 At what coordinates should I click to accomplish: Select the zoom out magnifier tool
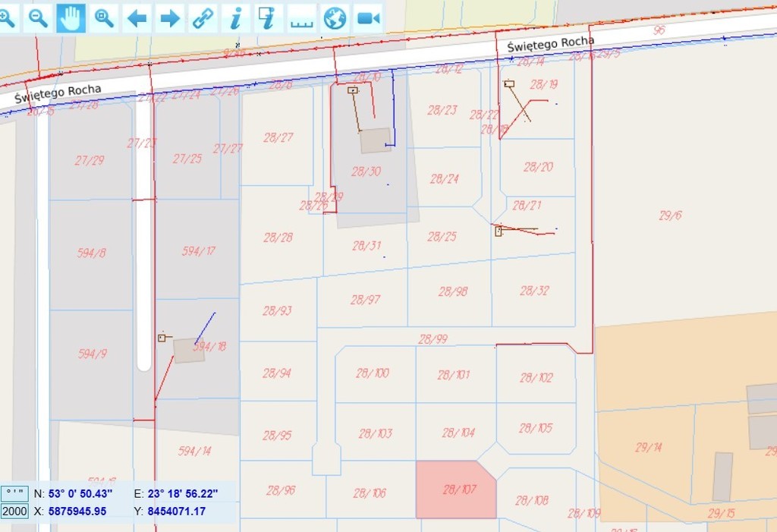38,17
